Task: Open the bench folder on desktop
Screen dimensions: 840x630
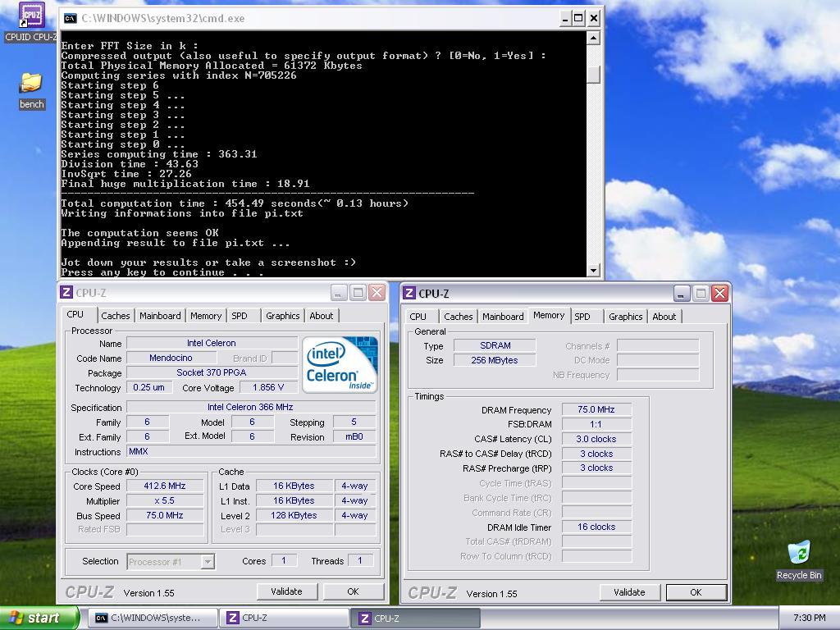Action: click(31, 91)
